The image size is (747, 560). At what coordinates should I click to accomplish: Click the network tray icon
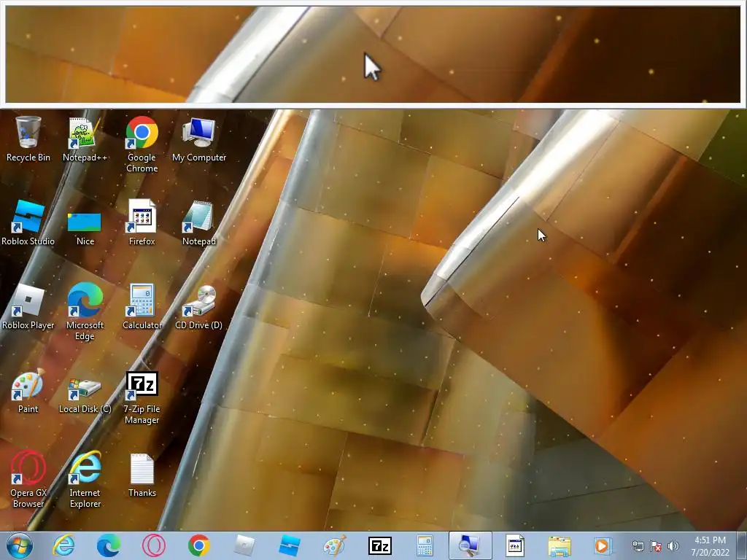638,546
